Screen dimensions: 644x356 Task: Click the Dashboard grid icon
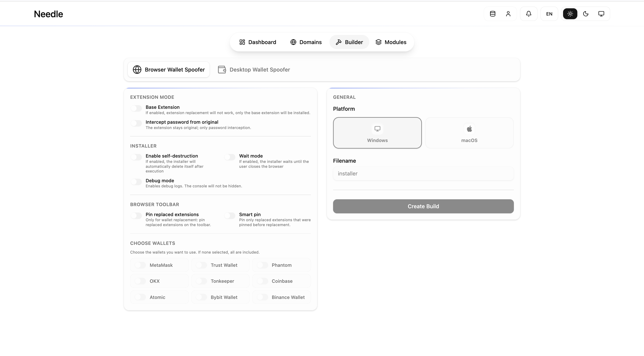pos(242,42)
